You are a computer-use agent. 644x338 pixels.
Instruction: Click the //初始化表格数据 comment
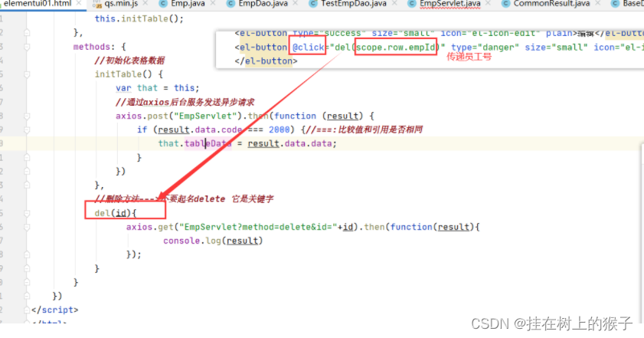click(x=129, y=61)
